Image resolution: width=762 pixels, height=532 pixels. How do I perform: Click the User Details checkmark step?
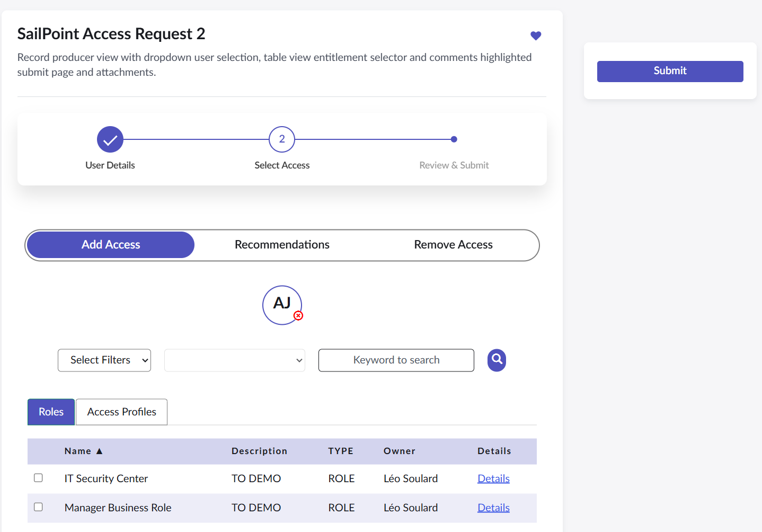tap(110, 139)
